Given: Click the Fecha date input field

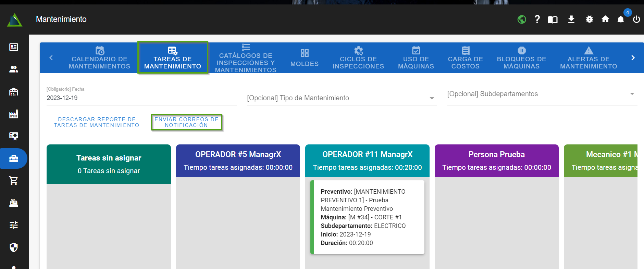Looking at the screenshot, I should coord(141,98).
